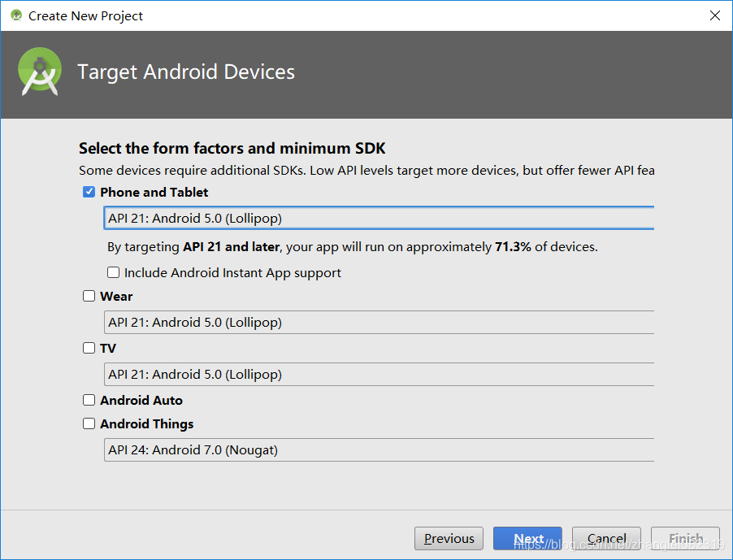Click the 'Target Android Devices' title

click(x=186, y=72)
